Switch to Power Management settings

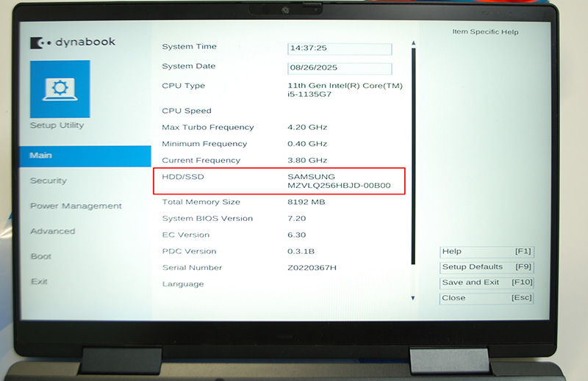tap(76, 206)
